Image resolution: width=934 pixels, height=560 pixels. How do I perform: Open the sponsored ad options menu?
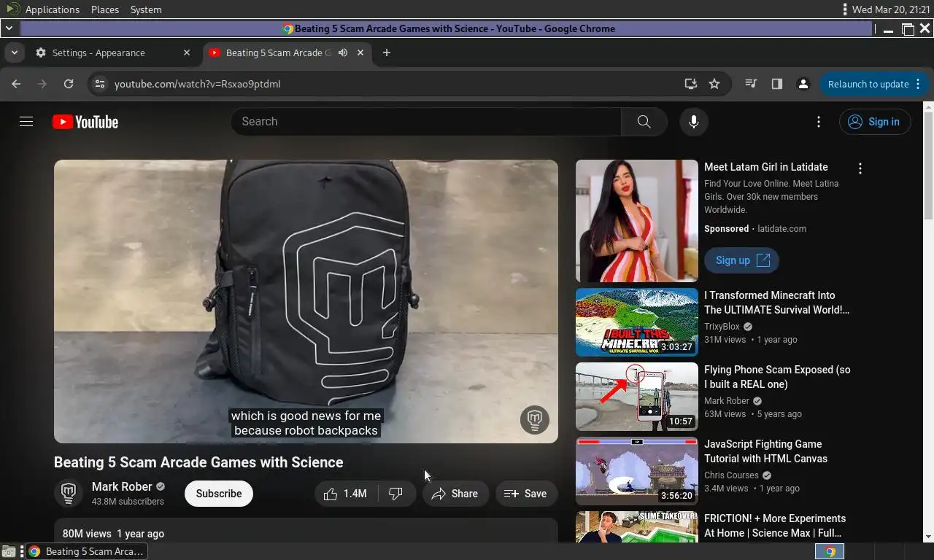point(860,168)
